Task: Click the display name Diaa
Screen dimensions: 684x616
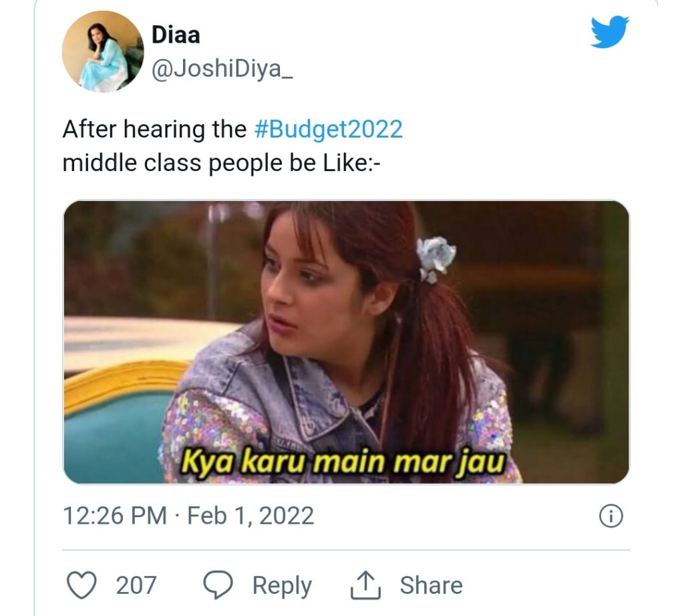Action: point(176,35)
